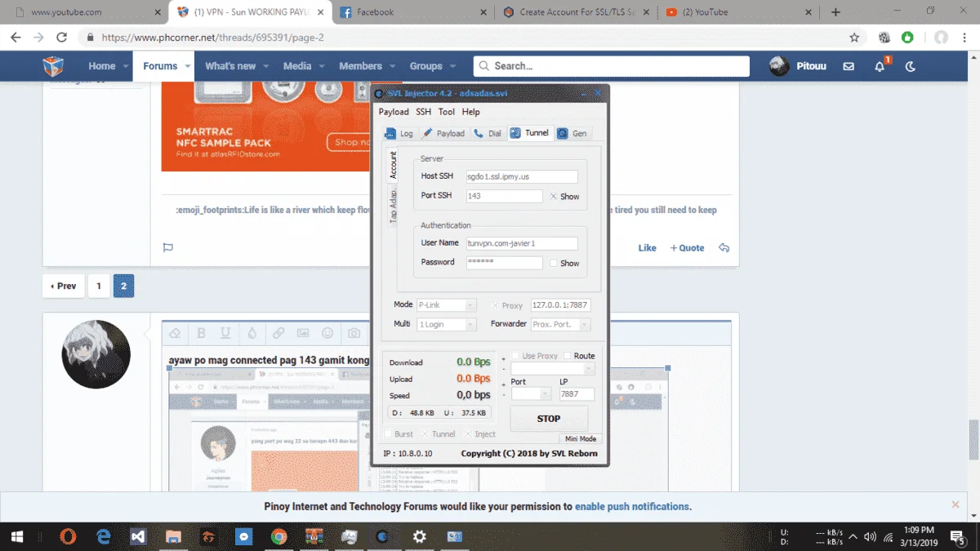Open the Tool menu in SVL Injector
This screenshot has height=551, width=980.
pos(446,112)
